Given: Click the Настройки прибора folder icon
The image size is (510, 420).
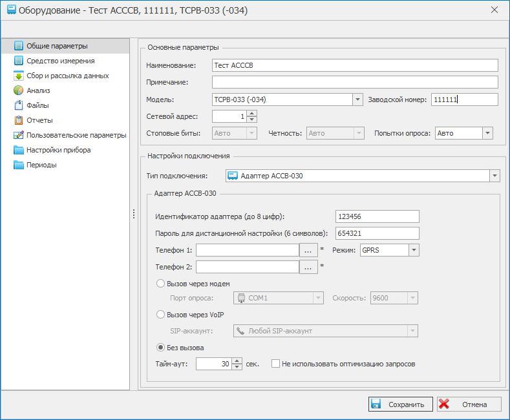Looking at the screenshot, I should click(x=19, y=150).
